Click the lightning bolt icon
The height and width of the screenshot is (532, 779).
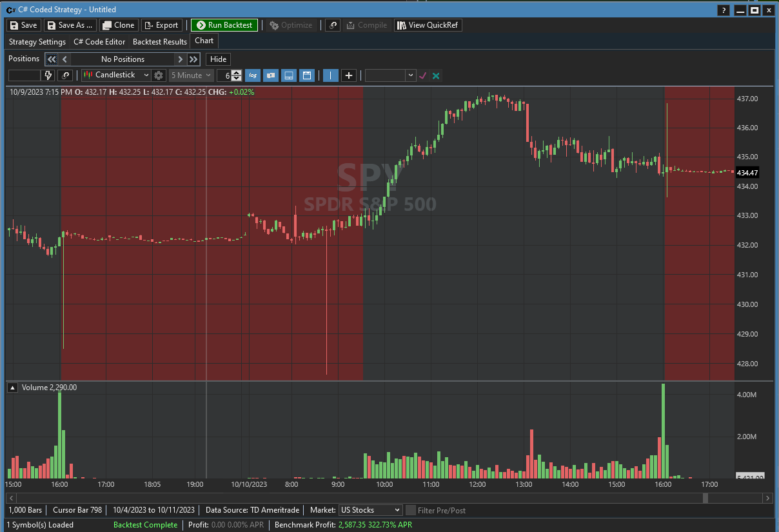48,75
